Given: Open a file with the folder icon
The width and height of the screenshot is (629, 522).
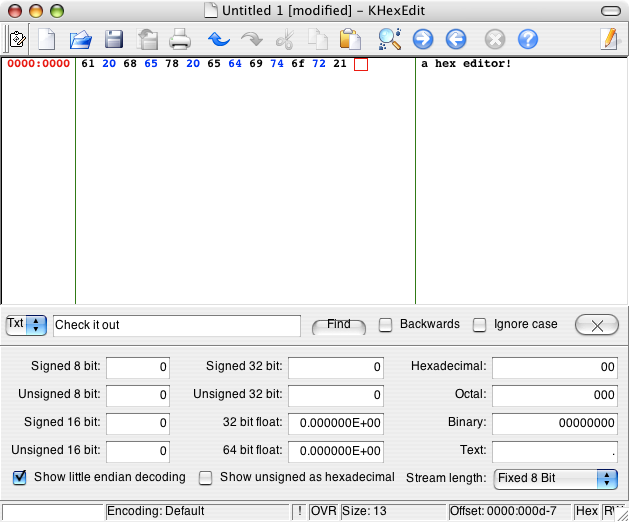Looking at the screenshot, I should tap(81, 39).
